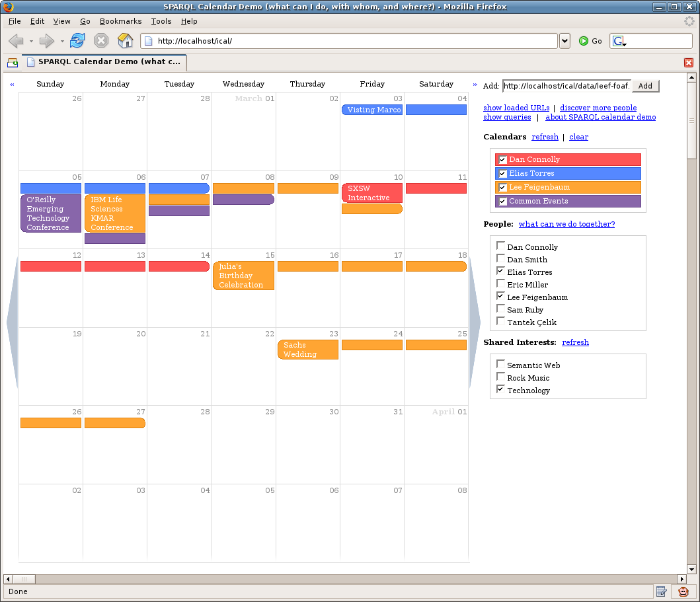Open new tab icon in tab bar
This screenshot has width=700, height=602.
click(x=13, y=63)
